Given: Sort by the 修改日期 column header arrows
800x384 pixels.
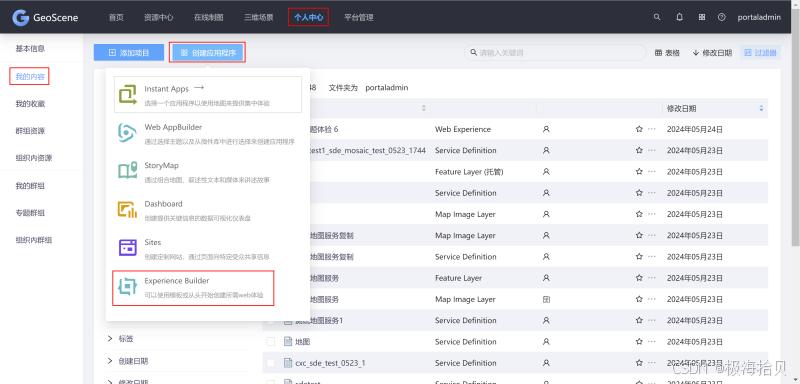Looking at the screenshot, I should 761,108.
